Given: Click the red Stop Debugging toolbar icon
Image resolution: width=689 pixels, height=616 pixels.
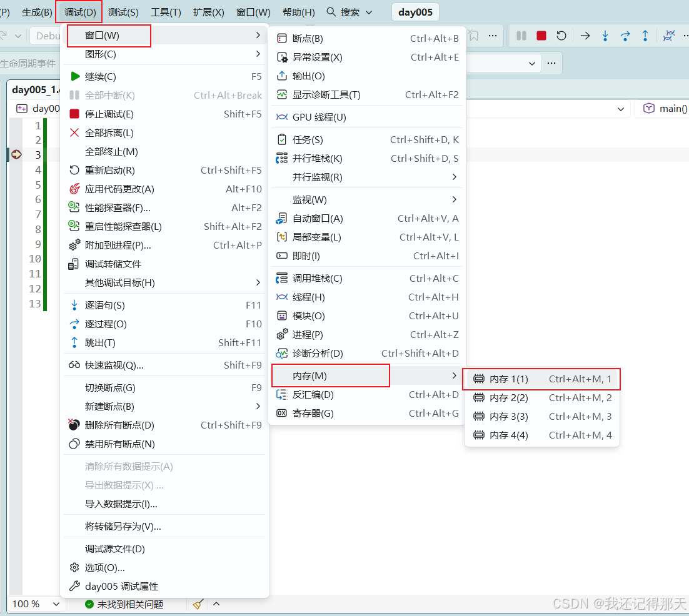Looking at the screenshot, I should point(541,36).
